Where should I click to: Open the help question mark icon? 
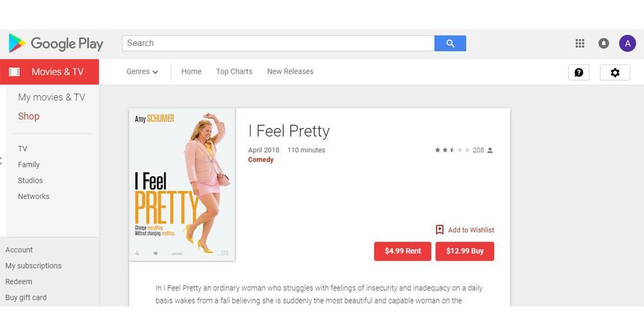[579, 73]
